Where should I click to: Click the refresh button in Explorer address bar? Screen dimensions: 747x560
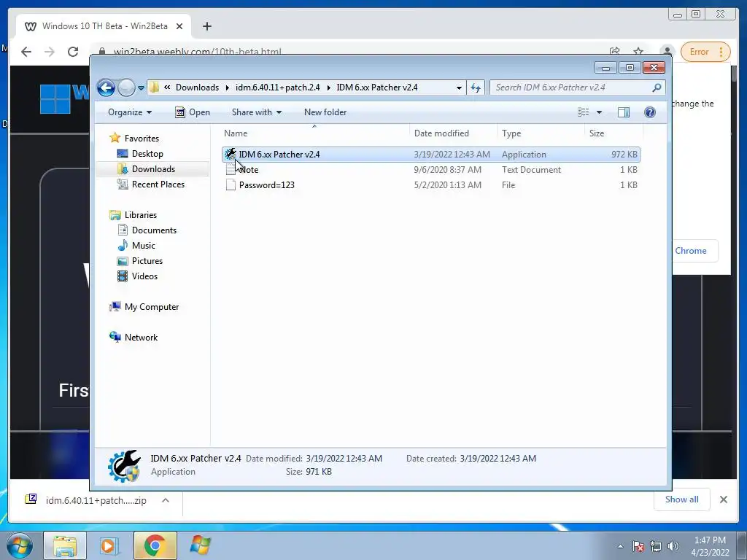coord(476,87)
